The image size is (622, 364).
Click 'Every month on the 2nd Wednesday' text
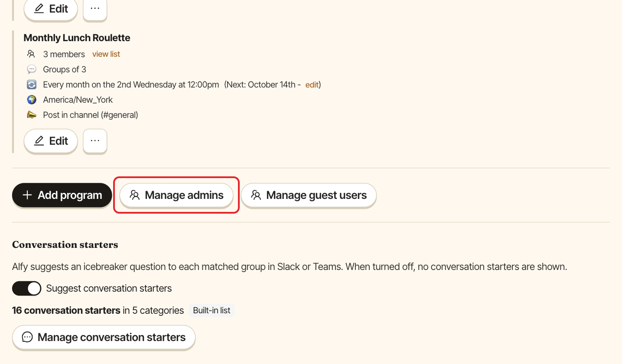110,84
